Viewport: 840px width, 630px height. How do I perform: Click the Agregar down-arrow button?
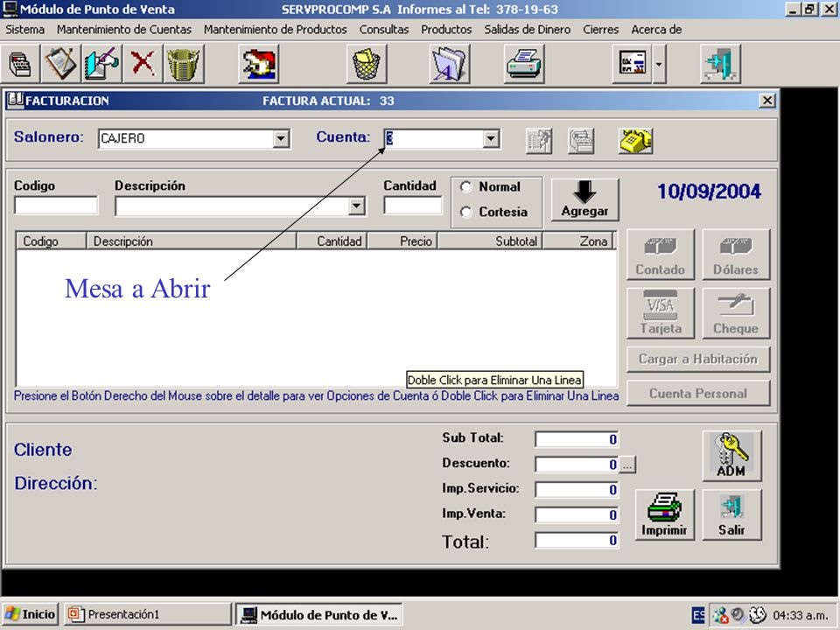585,199
